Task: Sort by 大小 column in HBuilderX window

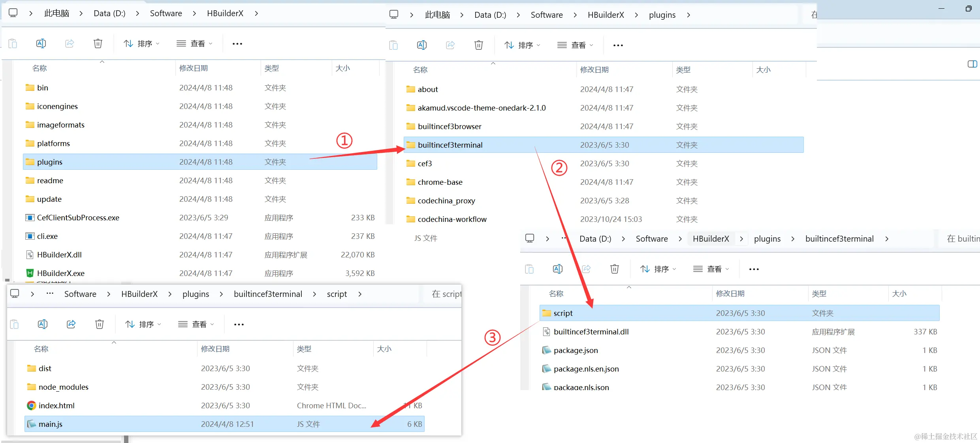Action: point(342,68)
